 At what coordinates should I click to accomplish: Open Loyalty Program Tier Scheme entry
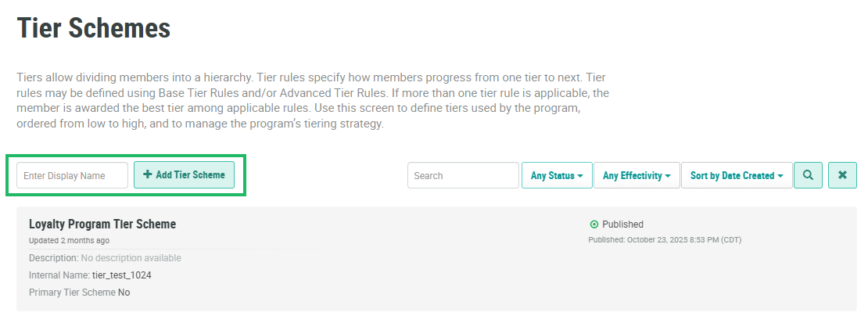102,224
